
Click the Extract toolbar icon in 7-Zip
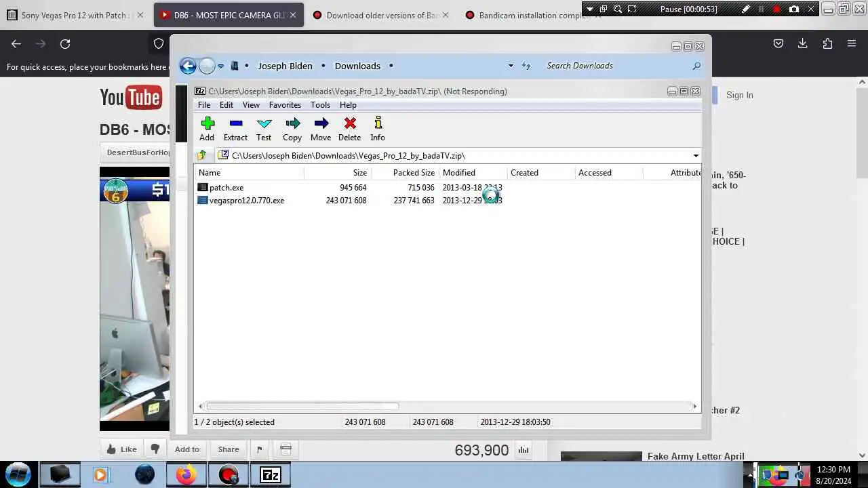click(235, 128)
